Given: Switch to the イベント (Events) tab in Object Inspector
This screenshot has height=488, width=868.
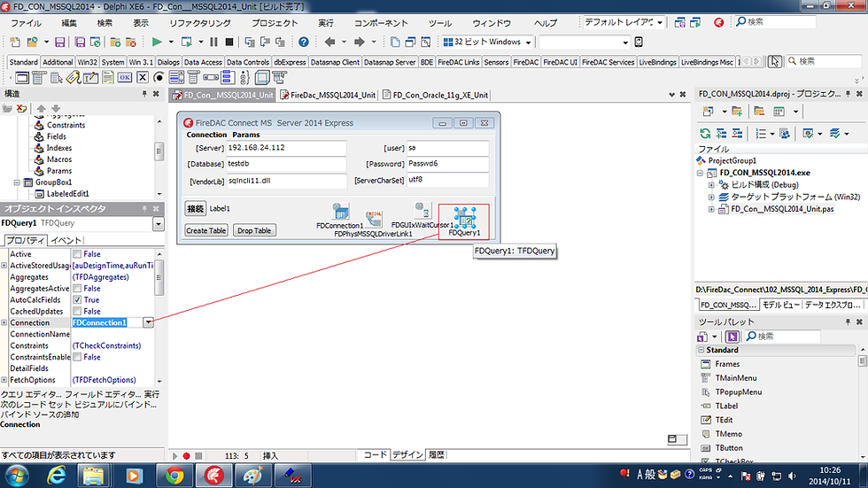Looking at the screenshot, I should point(66,241).
